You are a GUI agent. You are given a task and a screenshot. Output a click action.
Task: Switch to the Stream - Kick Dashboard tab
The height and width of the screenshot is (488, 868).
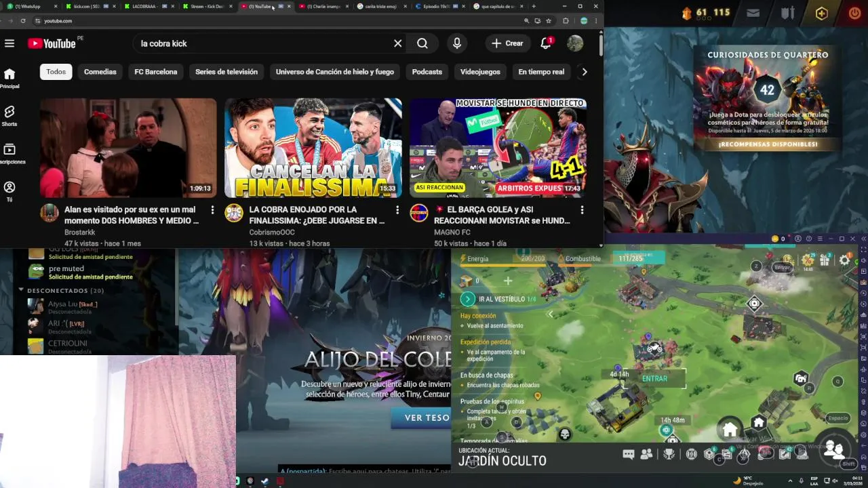(x=209, y=6)
